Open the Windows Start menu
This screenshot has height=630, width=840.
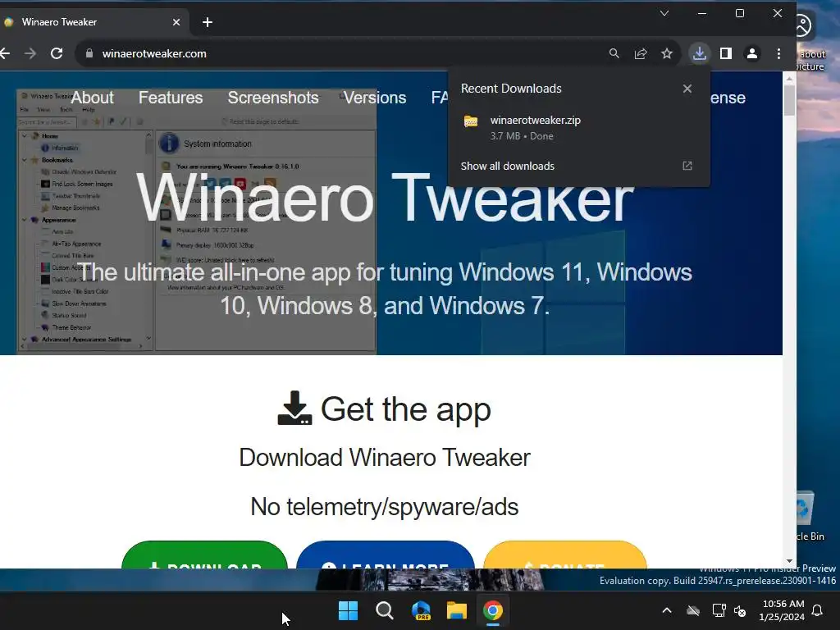pyautogui.click(x=348, y=610)
